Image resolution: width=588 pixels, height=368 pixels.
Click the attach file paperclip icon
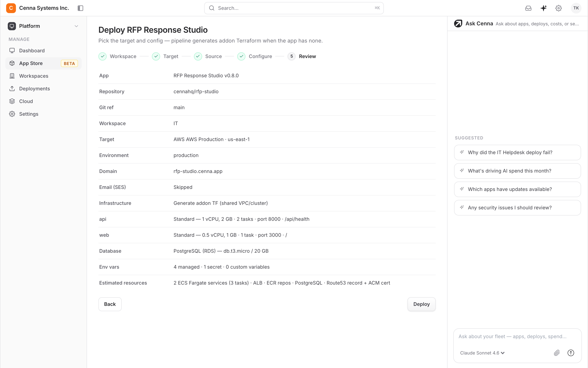click(557, 353)
